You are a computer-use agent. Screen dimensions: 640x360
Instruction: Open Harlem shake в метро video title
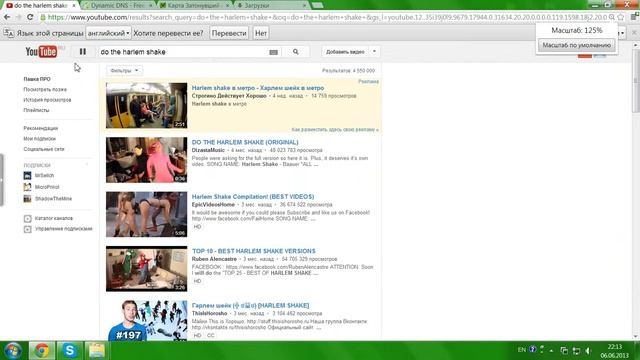[258, 88]
